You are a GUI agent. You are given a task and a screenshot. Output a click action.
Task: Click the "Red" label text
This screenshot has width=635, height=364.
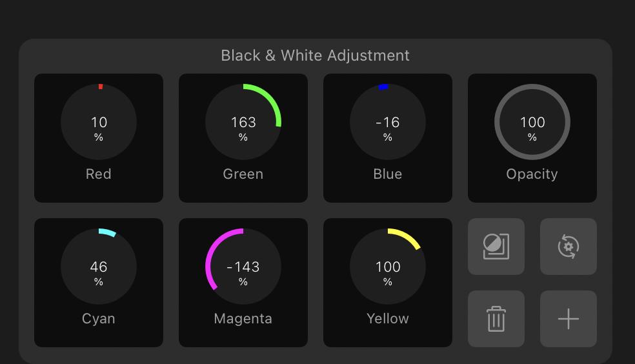point(99,174)
